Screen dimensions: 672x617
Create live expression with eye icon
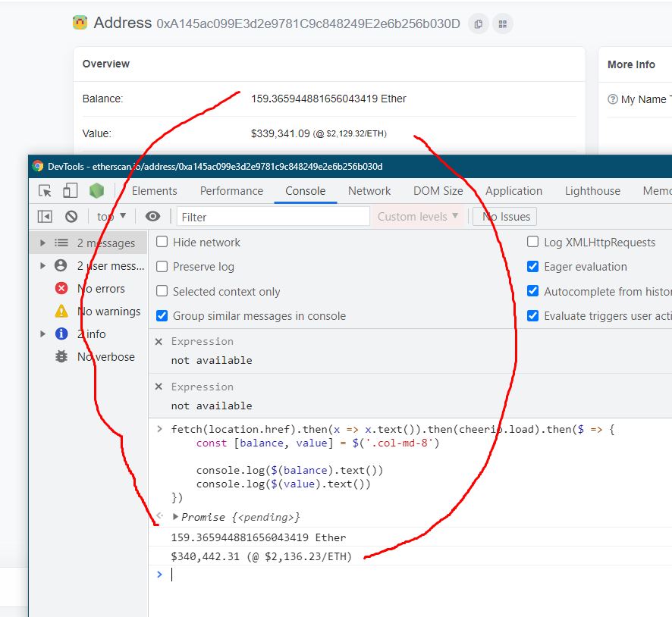[x=152, y=217]
